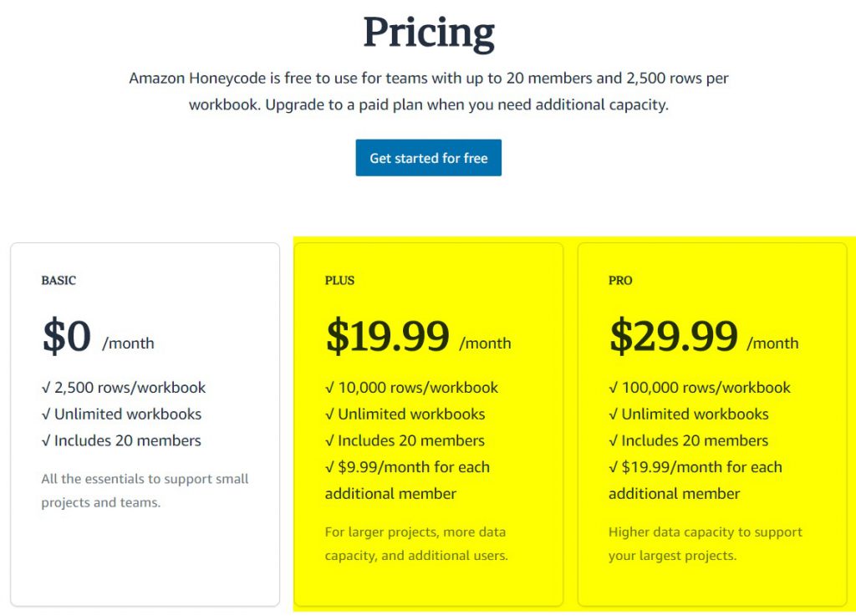Select the PLUS plan label
Screen dimensions: 856x616
pos(339,281)
